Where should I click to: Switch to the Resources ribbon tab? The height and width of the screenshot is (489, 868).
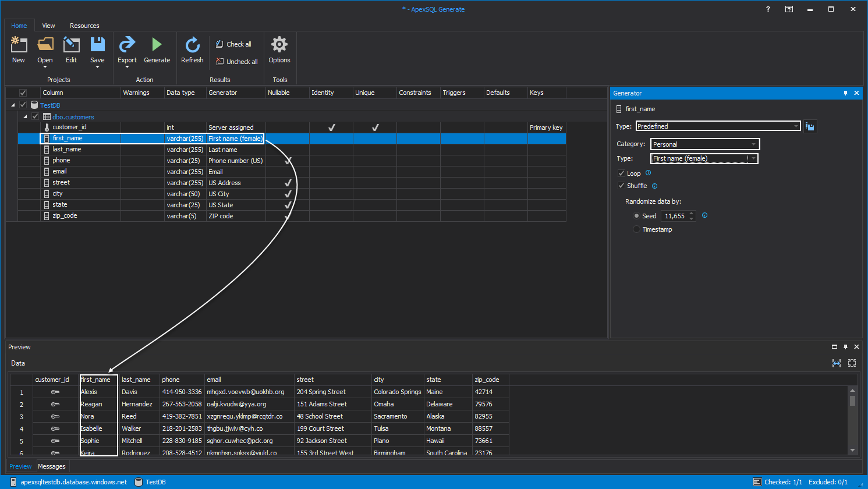[84, 26]
